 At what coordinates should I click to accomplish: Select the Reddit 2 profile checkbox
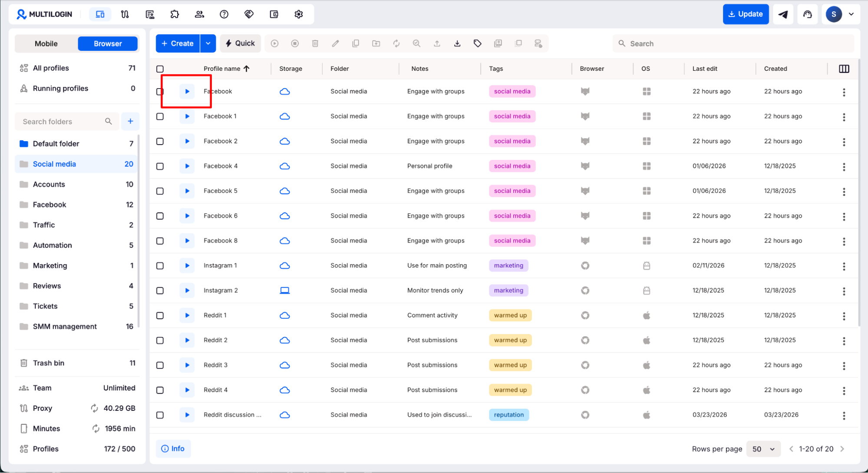pos(160,341)
